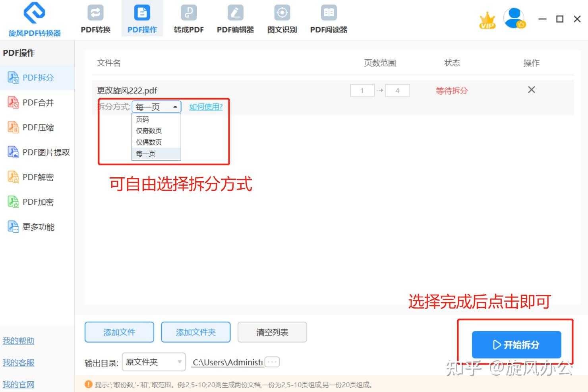Click the output path C:\Users\Administ field
This screenshot has width=588, height=392.
pyautogui.click(x=228, y=362)
